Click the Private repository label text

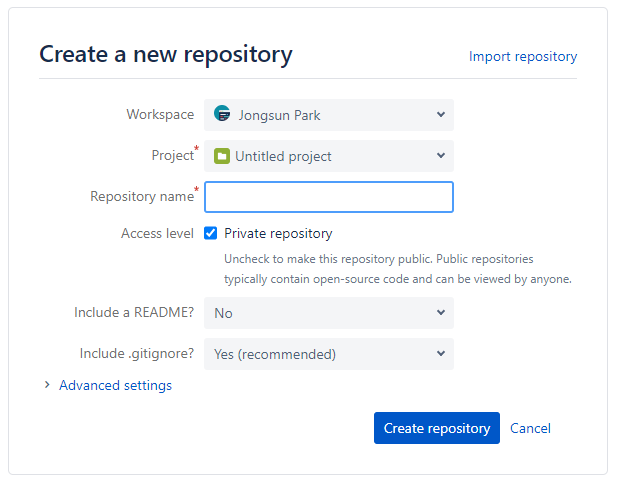tap(278, 234)
